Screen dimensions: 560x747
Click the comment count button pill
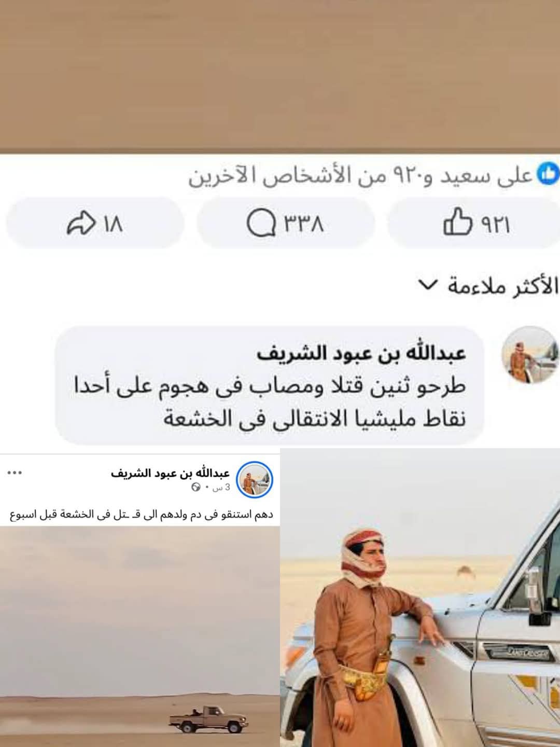tap(286, 223)
